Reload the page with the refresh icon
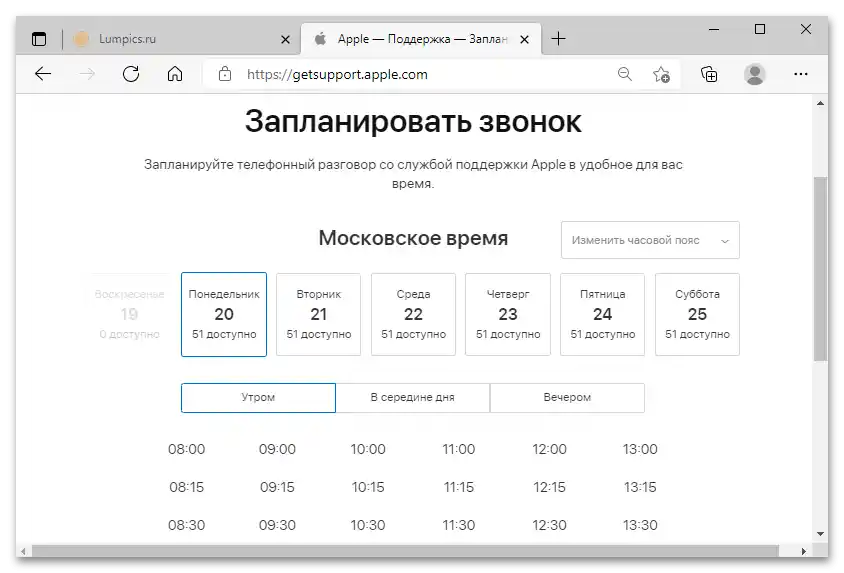 pyautogui.click(x=131, y=74)
